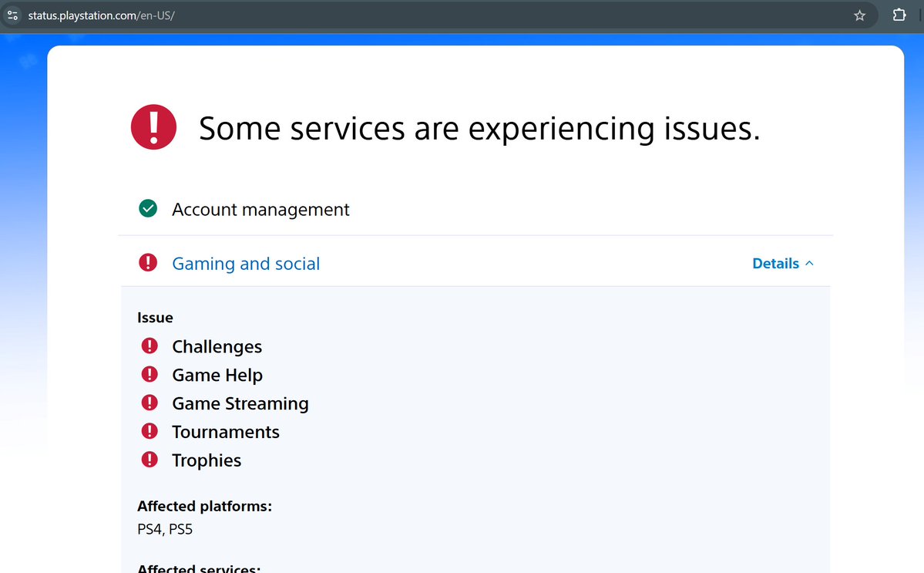Click the Issue heading label
The height and width of the screenshot is (573, 924).
(x=155, y=318)
